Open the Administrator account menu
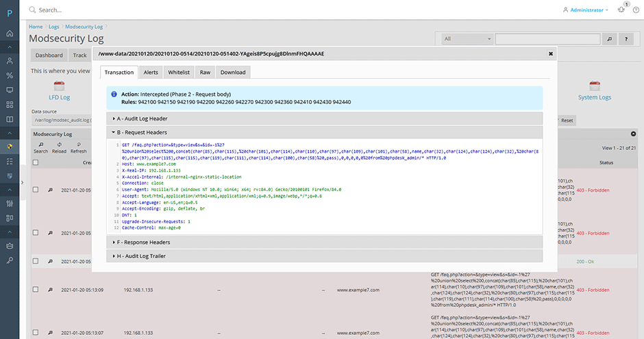This screenshot has width=644, height=339. tap(585, 10)
